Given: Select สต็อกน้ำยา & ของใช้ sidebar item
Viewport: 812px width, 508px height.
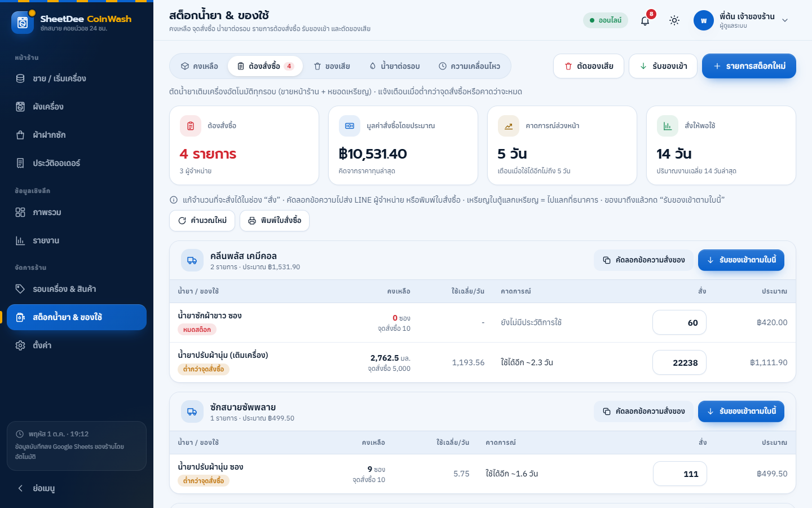Looking at the screenshot, I should click(x=77, y=317).
